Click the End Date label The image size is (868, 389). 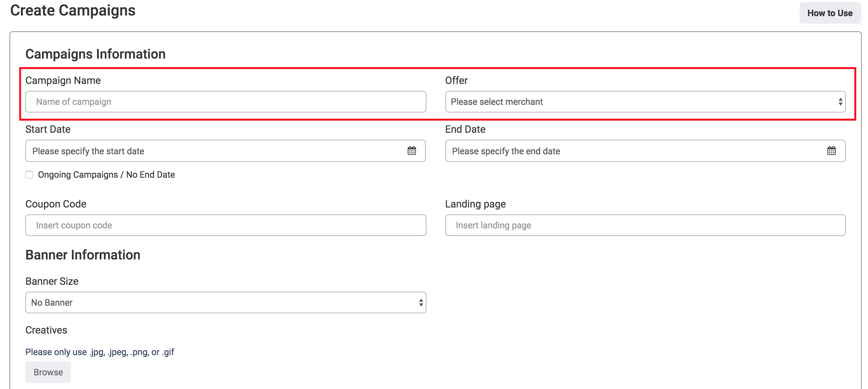point(465,130)
